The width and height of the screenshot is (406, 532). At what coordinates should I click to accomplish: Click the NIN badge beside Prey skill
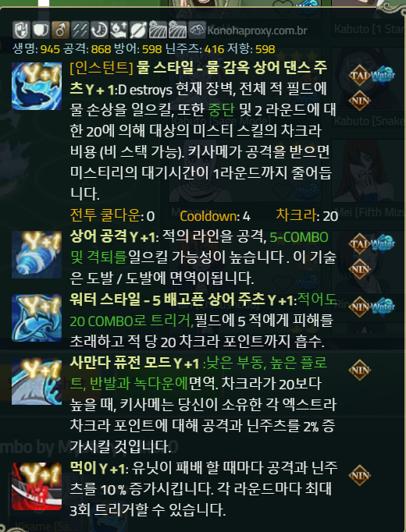(359, 475)
